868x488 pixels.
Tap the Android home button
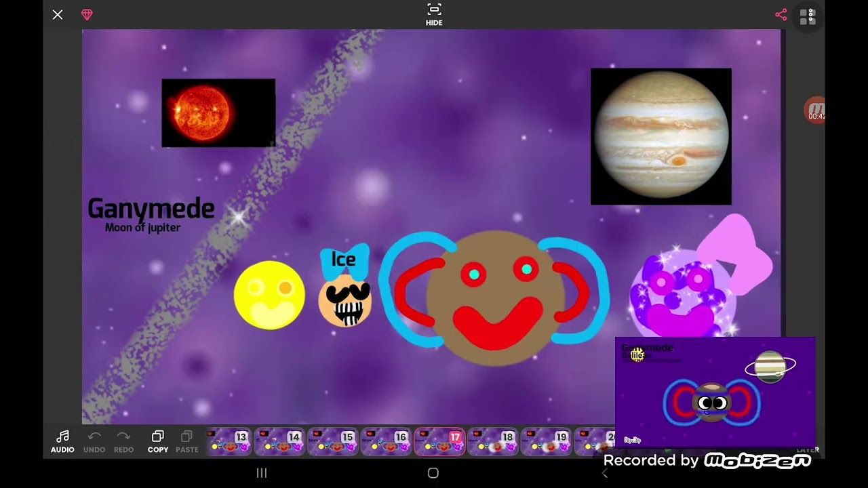(x=433, y=473)
